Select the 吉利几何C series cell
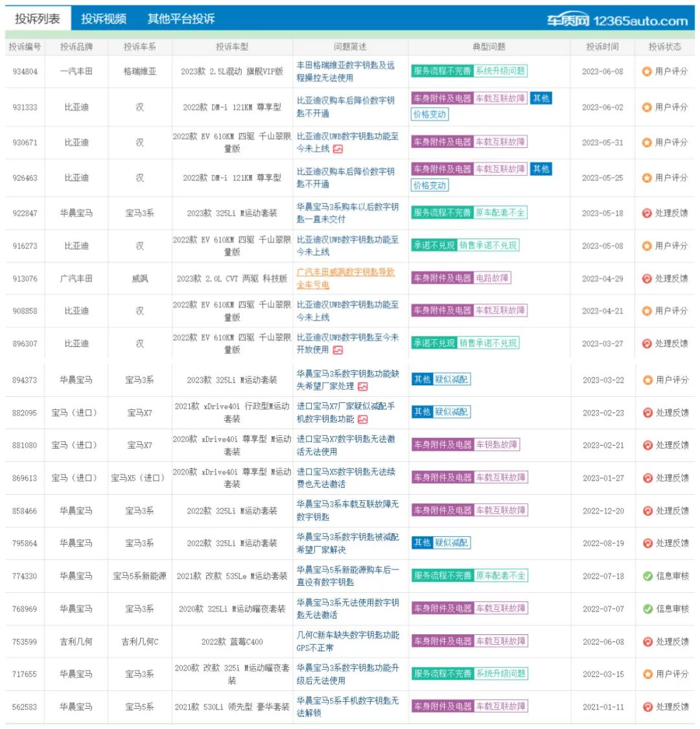The height and width of the screenshot is (729, 700). [x=140, y=641]
